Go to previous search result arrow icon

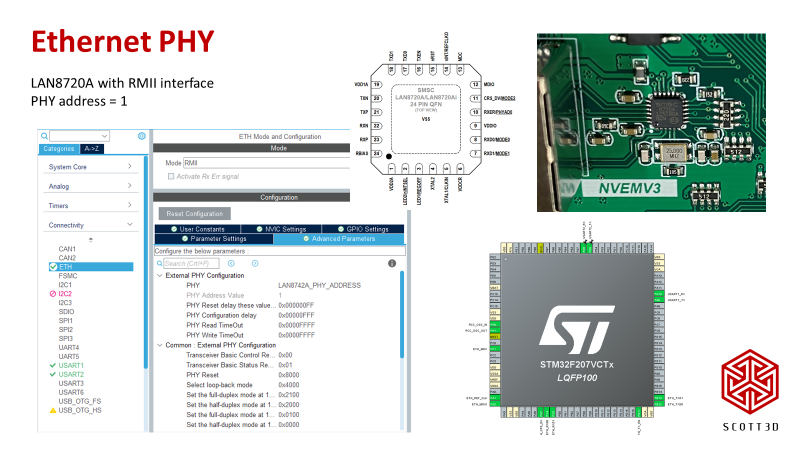[x=231, y=263]
